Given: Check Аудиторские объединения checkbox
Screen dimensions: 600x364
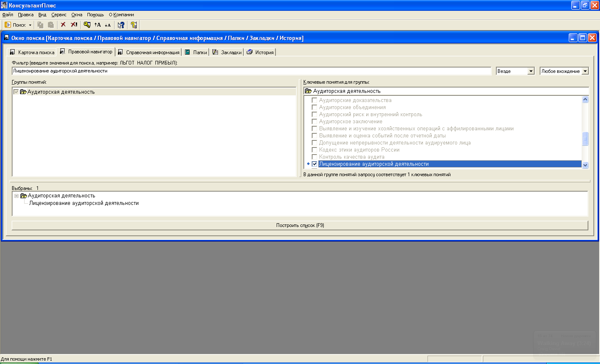Looking at the screenshot, I should click(315, 107).
